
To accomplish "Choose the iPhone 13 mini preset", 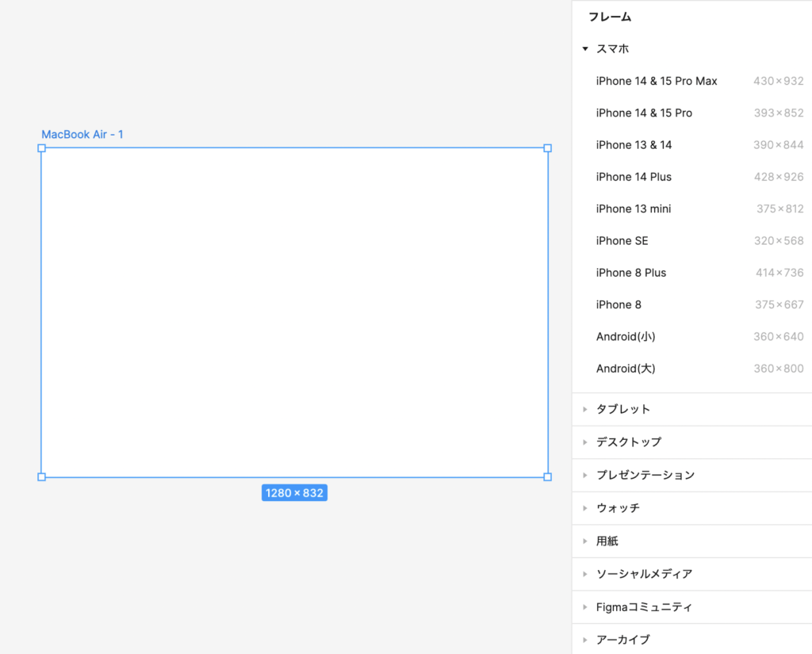I will coord(633,209).
